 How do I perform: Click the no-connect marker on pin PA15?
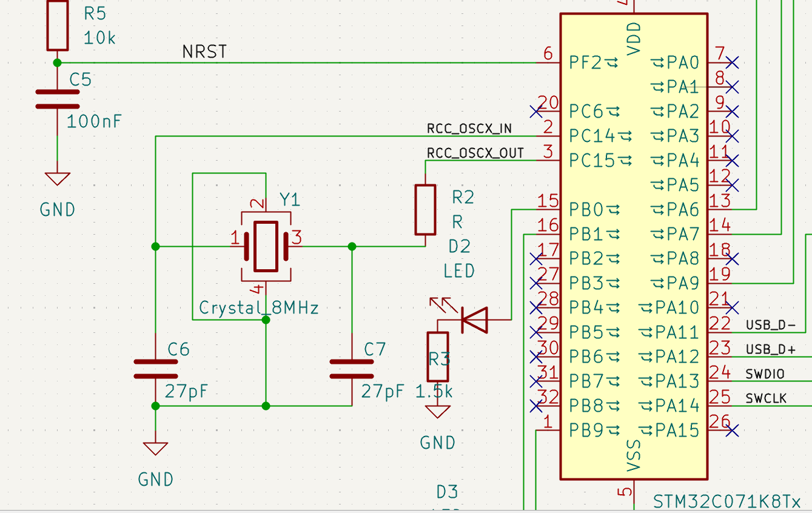pyautogui.click(x=732, y=431)
